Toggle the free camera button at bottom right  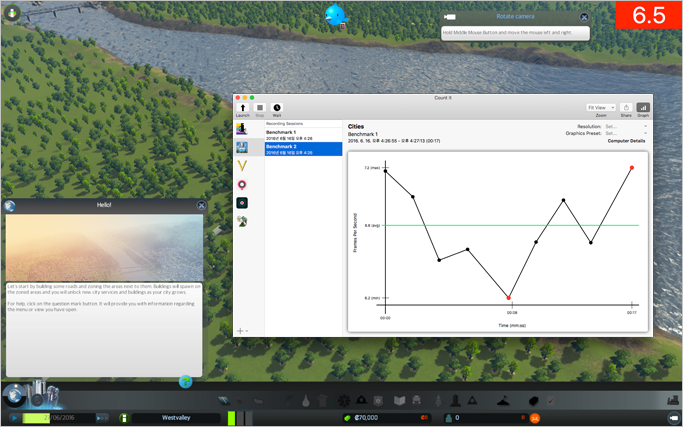tap(673, 418)
